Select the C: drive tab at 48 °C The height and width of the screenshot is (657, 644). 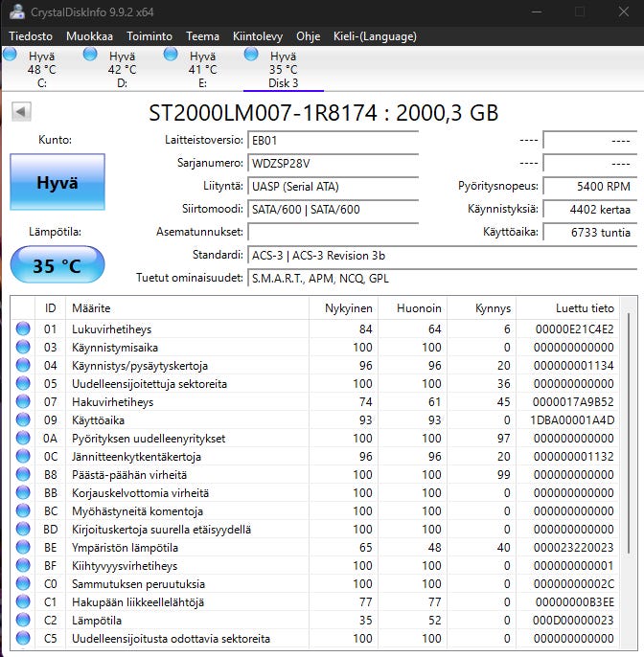(x=41, y=69)
